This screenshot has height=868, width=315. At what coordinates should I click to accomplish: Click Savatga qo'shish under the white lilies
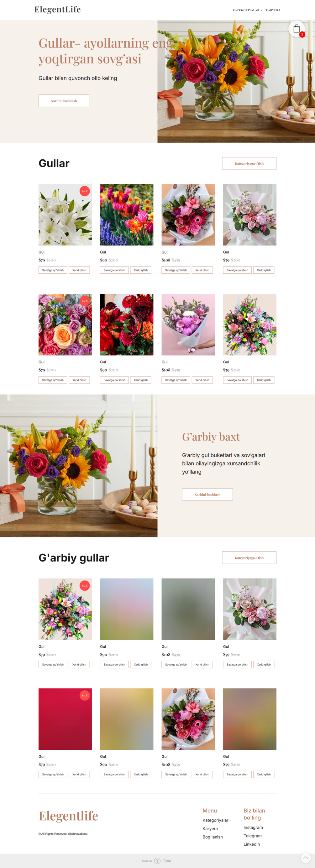click(53, 270)
